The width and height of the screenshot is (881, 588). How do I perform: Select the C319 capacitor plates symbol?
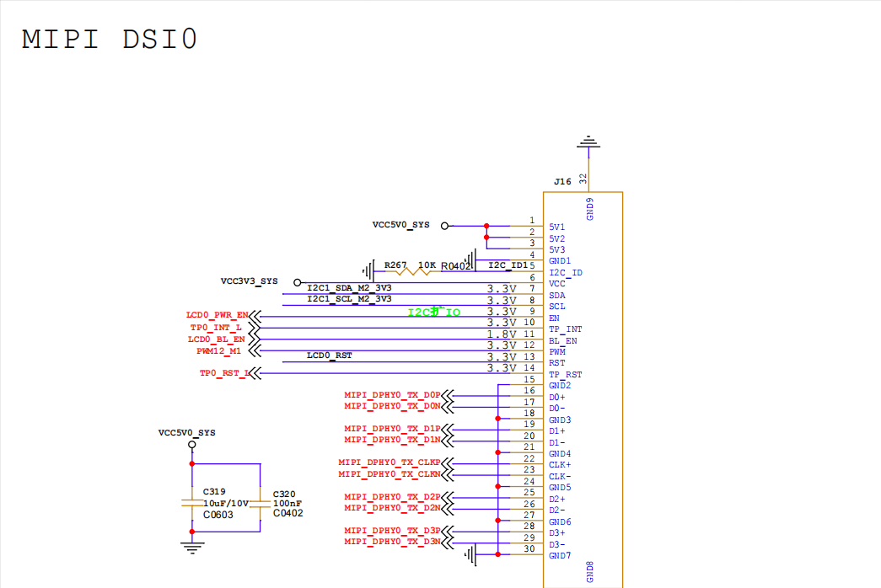pyautogui.click(x=192, y=503)
